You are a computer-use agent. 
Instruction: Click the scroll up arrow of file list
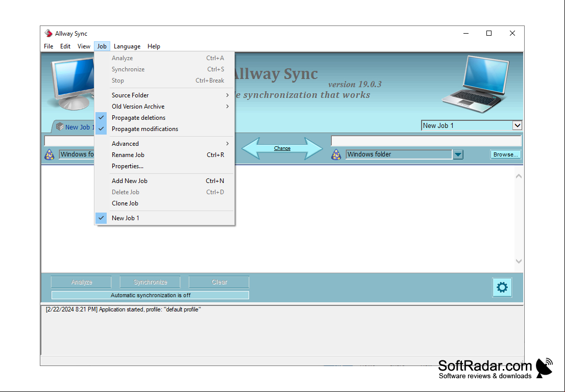pos(519,176)
